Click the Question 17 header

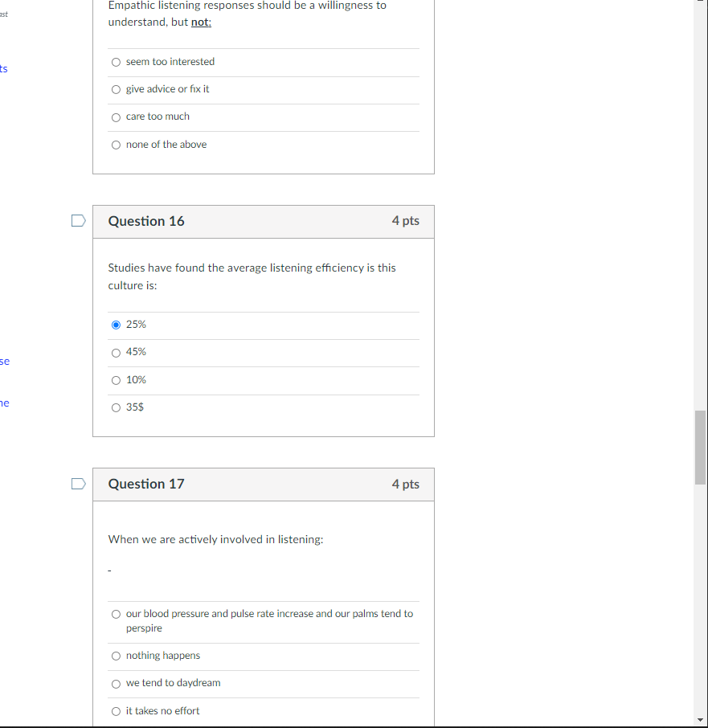click(146, 484)
